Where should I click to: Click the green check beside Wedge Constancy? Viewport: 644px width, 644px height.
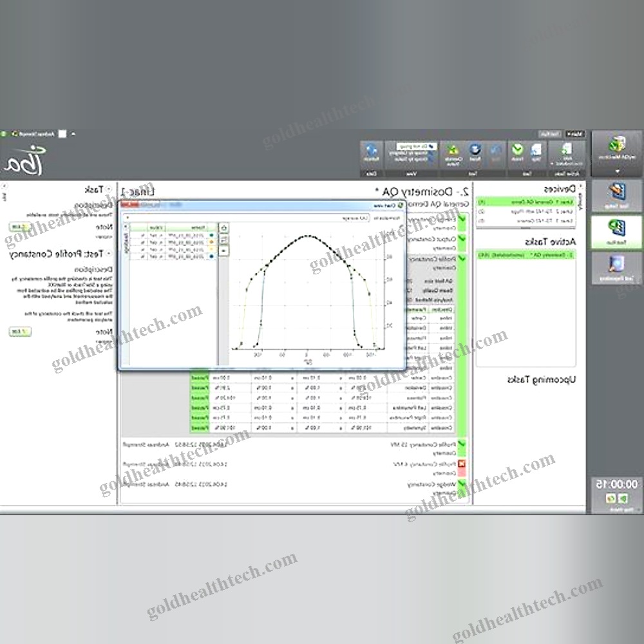click(x=462, y=484)
